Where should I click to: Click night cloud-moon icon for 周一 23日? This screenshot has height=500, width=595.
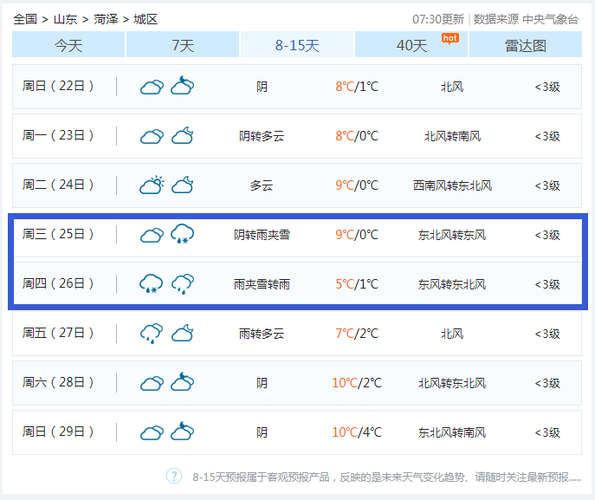pos(182,135)
